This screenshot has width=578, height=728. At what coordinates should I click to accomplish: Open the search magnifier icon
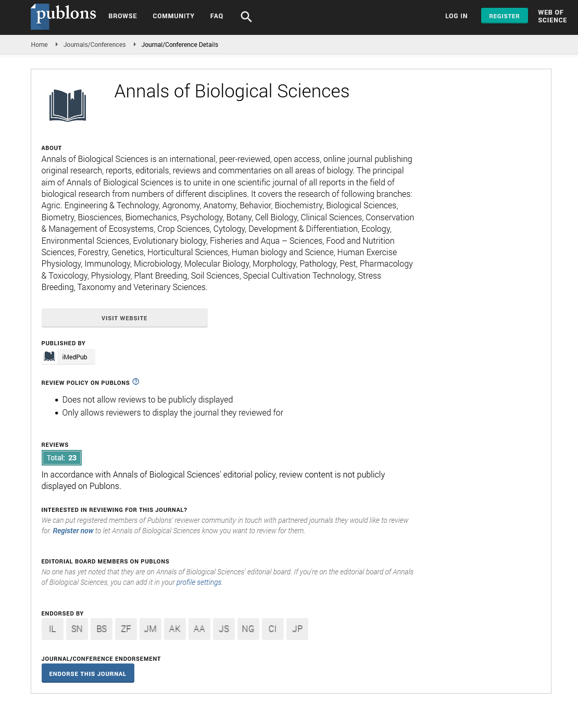point(246,17)
